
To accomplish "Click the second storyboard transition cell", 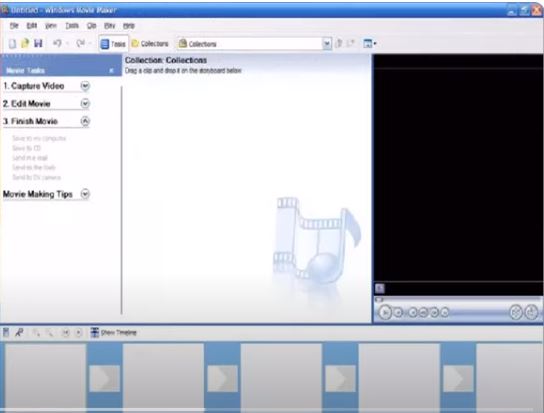I will (x=222, y=378).
